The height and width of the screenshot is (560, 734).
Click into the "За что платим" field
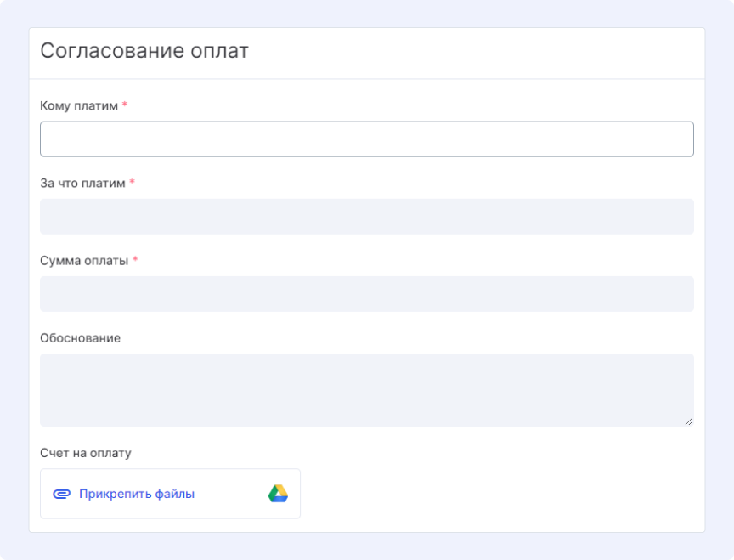pos(366,217)
